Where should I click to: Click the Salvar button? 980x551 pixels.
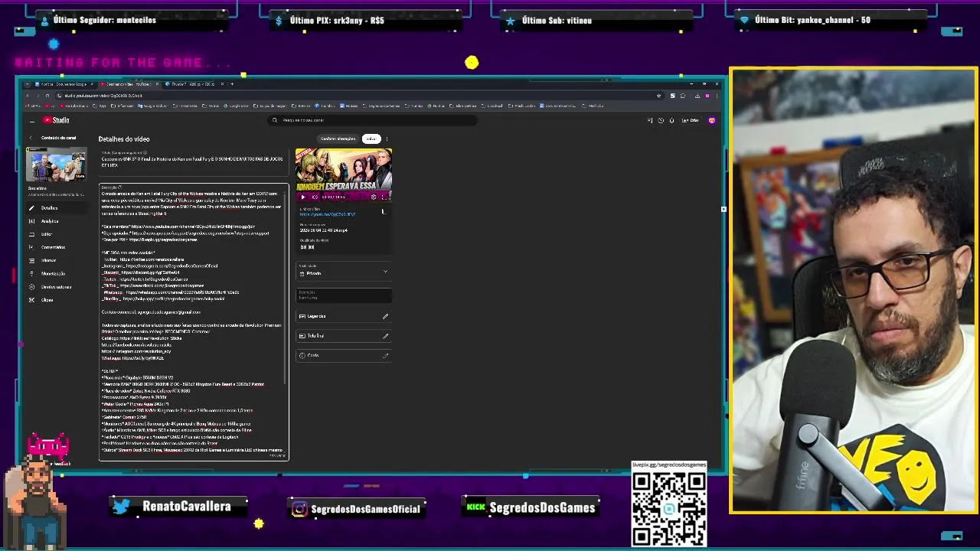coord(371,139)
